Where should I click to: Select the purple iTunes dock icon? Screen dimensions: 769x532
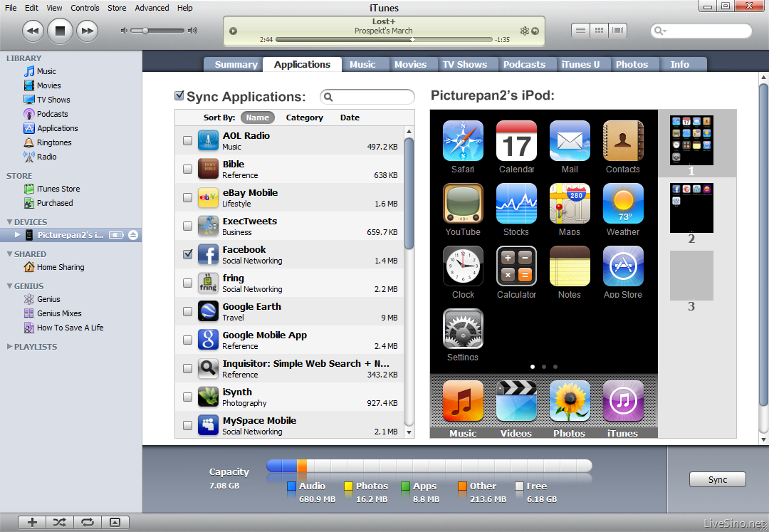click(x=623, y=401)
